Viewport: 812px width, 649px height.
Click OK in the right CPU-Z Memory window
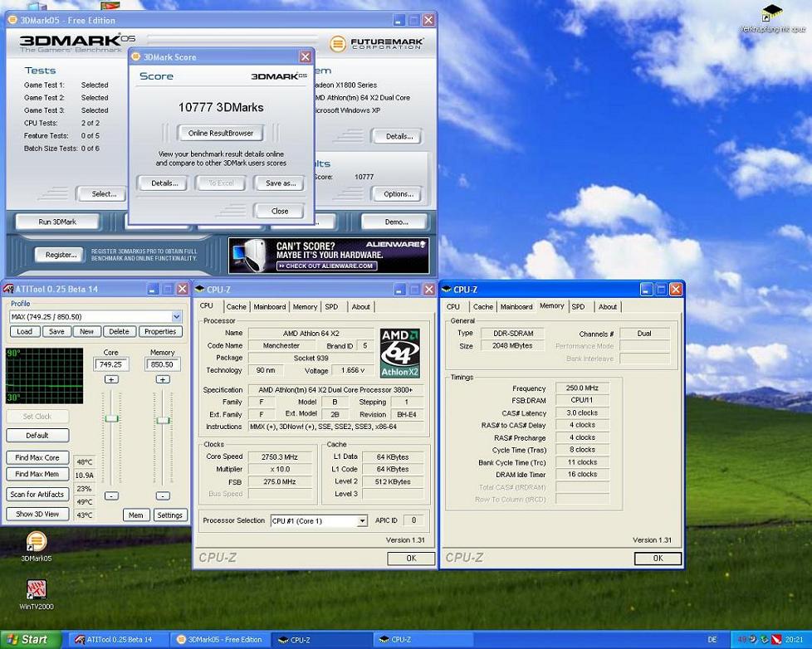point(658,559)
